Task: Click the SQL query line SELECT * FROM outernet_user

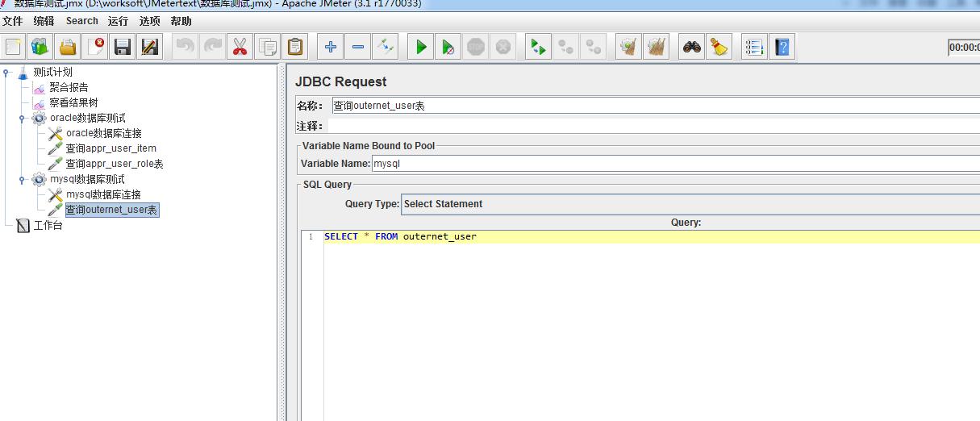Action: coord(400,237)
